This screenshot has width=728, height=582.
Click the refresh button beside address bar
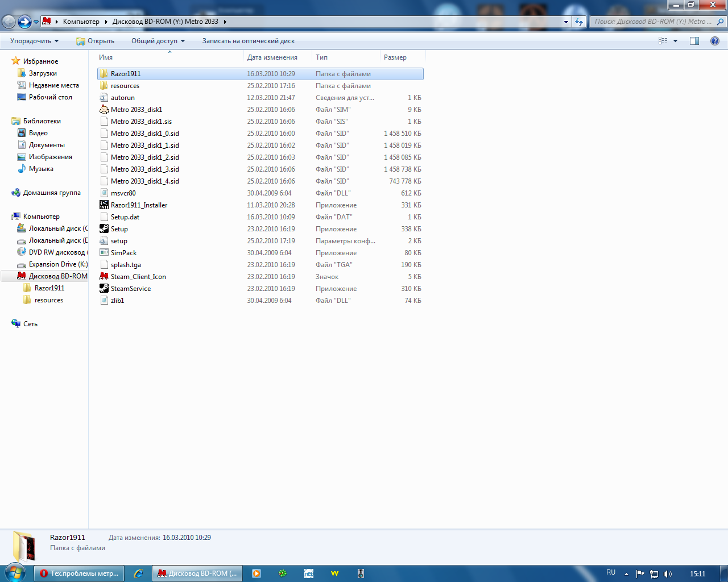(579, 22)
